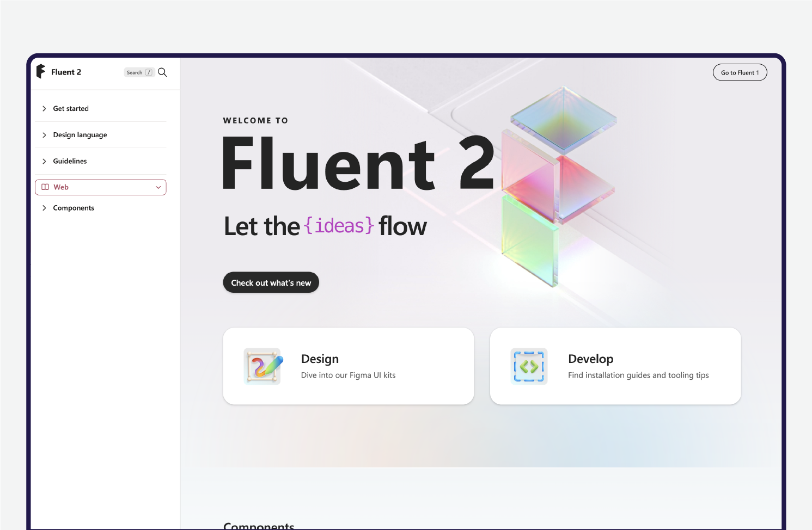Screen dimensions: 812x530
Task: Click Check out what's new button
Action: (271, 282)
